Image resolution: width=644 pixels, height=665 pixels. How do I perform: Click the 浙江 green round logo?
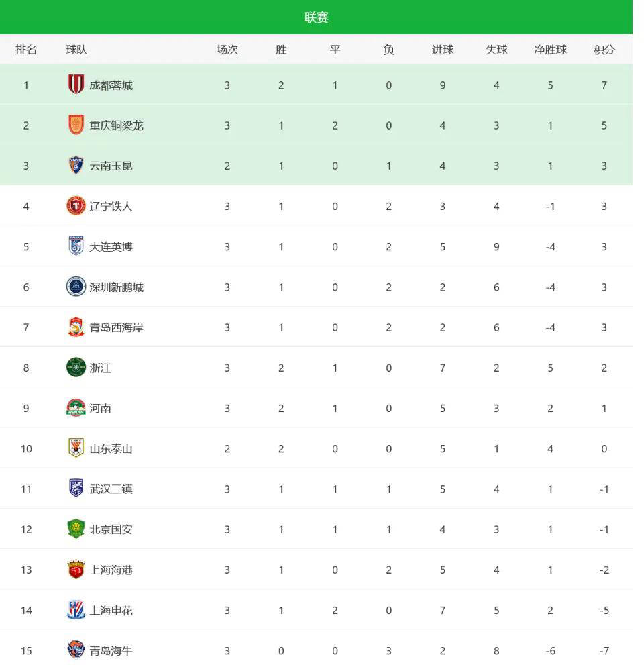[x=76, y=368]
